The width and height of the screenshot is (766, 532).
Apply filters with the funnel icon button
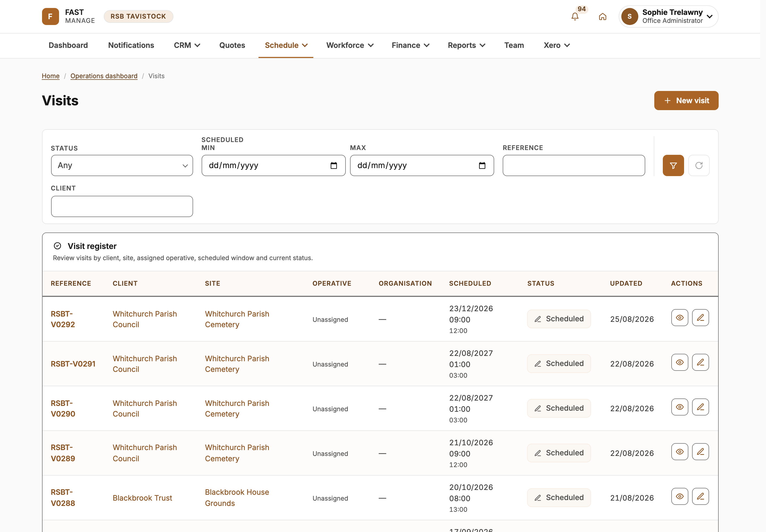coord(673,165)
